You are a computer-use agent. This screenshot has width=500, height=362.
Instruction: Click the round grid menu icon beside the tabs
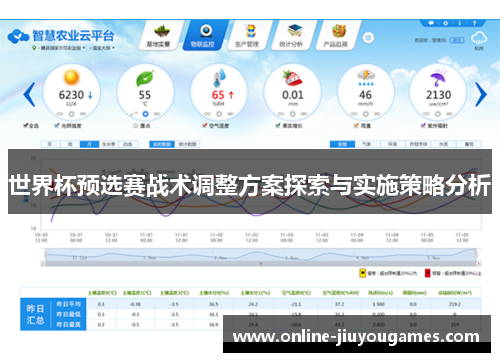[368, 38]
